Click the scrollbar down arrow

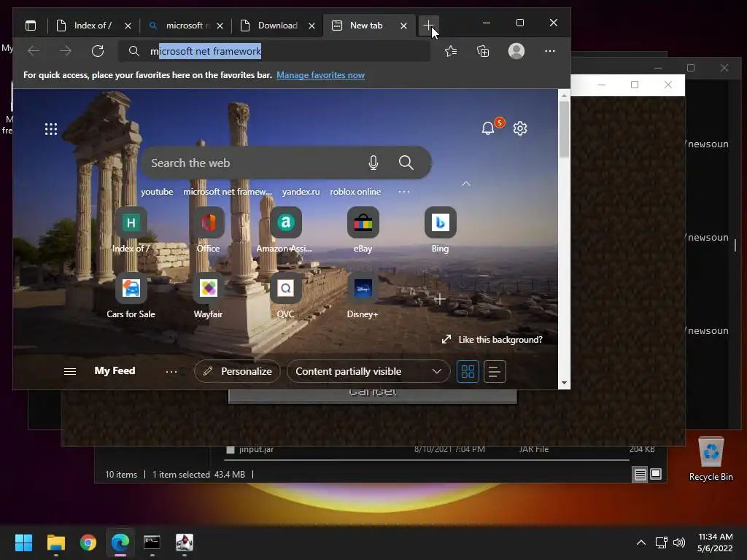[x=564, y=383]
